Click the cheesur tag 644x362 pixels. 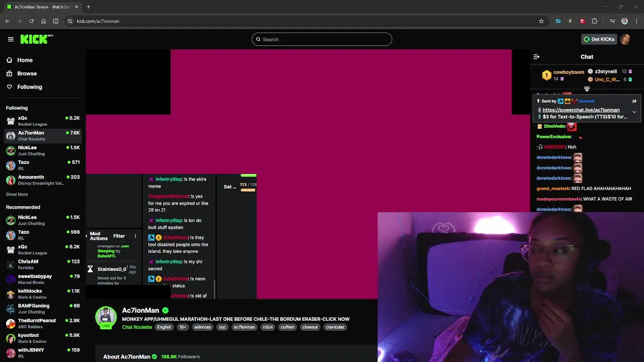click(x=310, y=327)
